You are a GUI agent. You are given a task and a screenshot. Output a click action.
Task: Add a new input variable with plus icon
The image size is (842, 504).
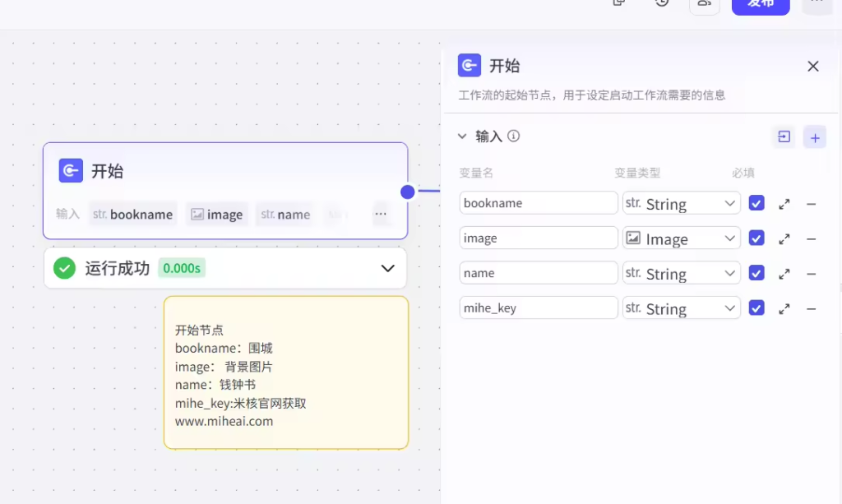(814, 137)
